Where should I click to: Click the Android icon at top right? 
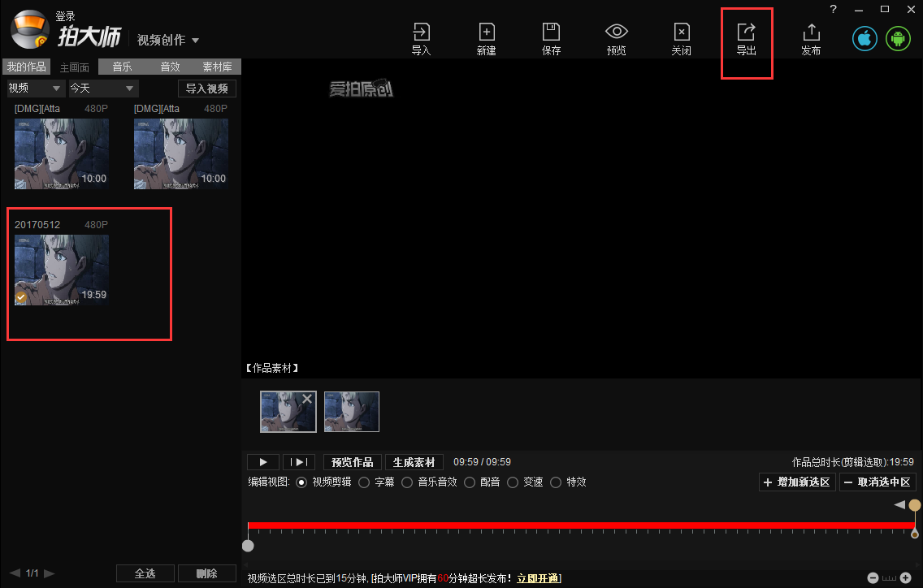coord(898,37)
